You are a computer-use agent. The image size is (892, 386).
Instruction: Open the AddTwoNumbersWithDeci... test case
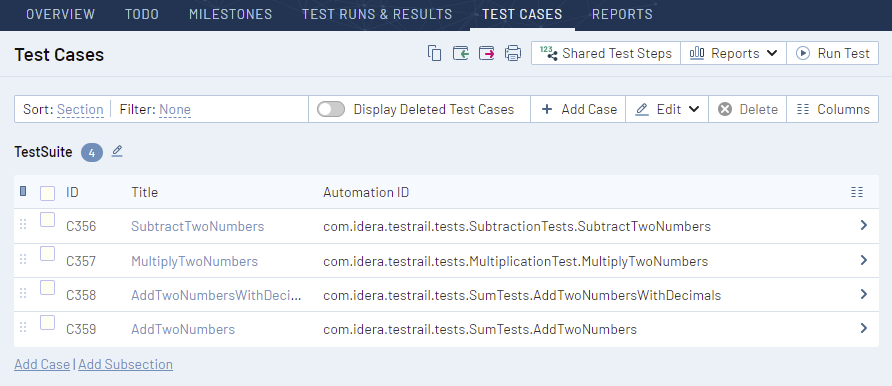pyautogui.click(x=216, y=295)
